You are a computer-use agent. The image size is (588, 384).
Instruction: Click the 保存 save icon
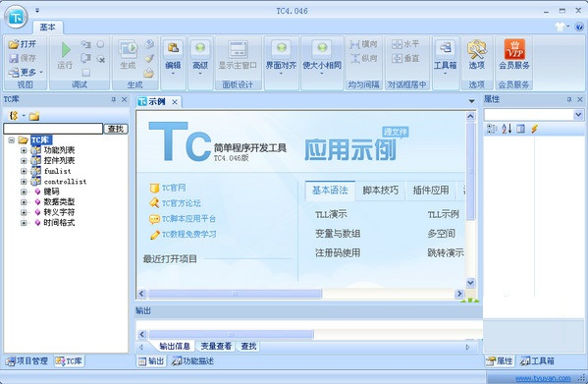tap(14, 59)
